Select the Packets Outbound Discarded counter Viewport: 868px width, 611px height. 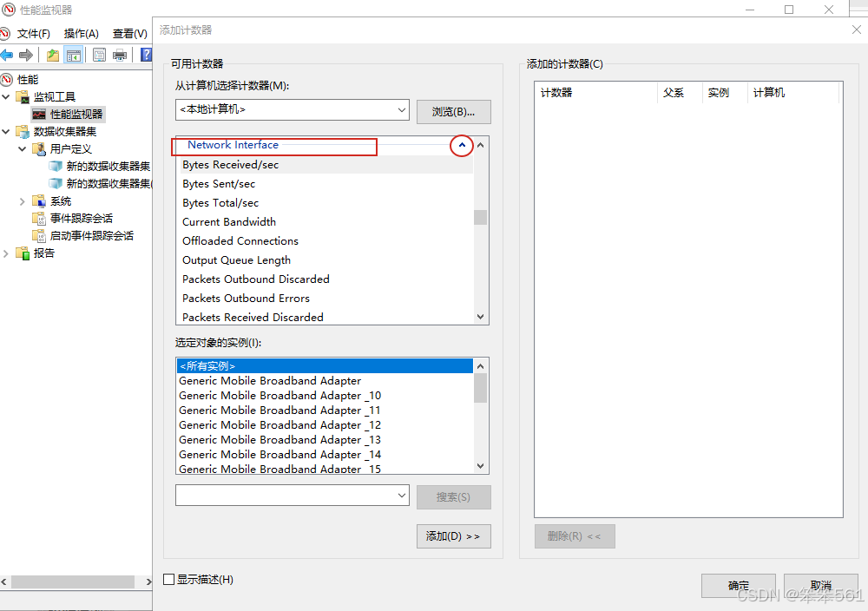[x=325, y=279]
